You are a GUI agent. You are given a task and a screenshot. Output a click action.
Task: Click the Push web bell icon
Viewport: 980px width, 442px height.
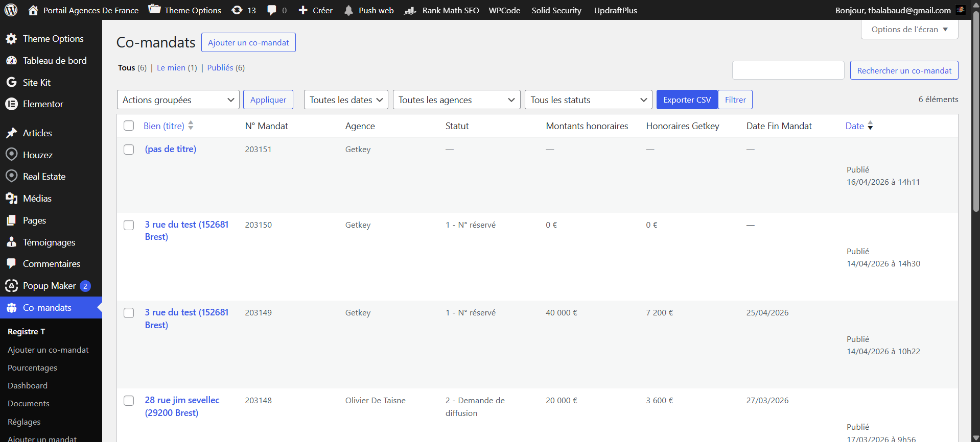click(348, 10)
